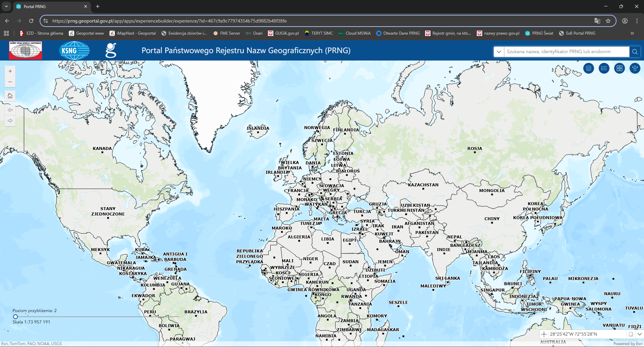Expand the coordinate format options chevron

click(x=639, y=334)
